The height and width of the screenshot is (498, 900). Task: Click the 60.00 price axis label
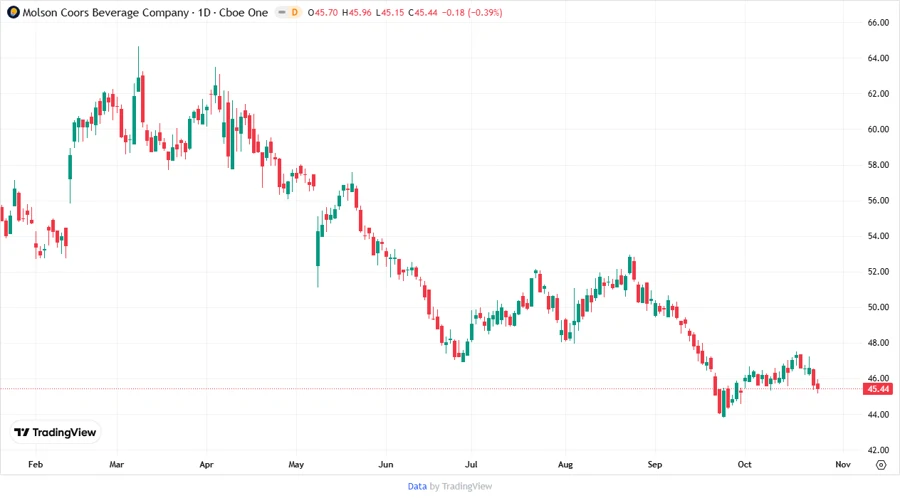878,129
